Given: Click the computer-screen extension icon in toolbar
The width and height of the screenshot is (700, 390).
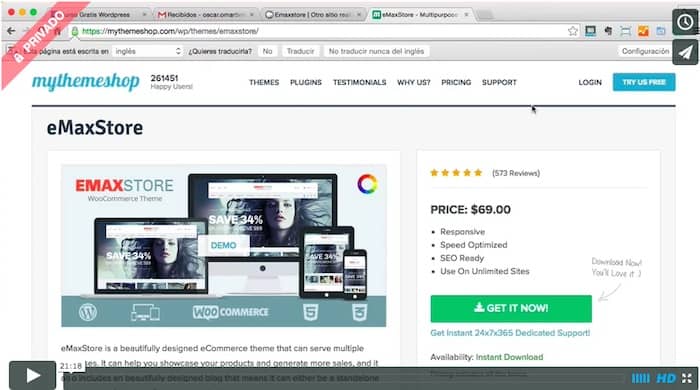Looking at the screenshot, I should [x=591, y=31].
